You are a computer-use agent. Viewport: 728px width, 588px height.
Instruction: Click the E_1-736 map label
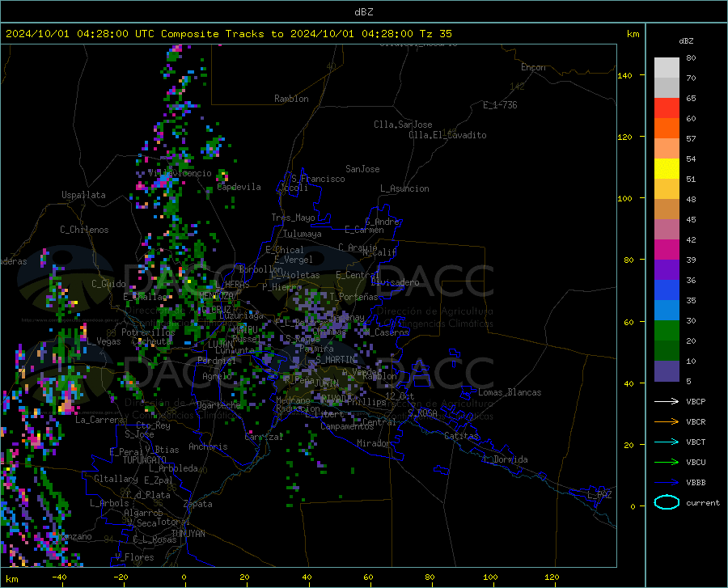(x=500, y=105)
